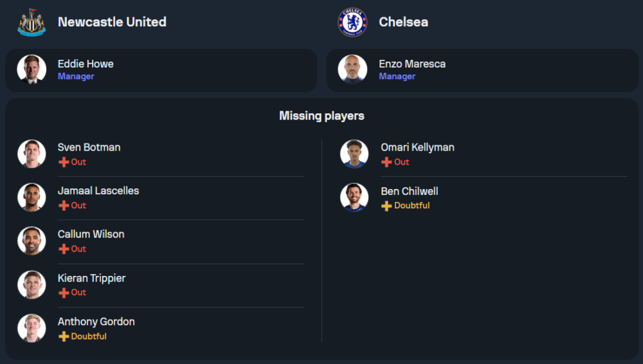
Task: Open Sven Botman's player name
Action: (x=89, y=147)
